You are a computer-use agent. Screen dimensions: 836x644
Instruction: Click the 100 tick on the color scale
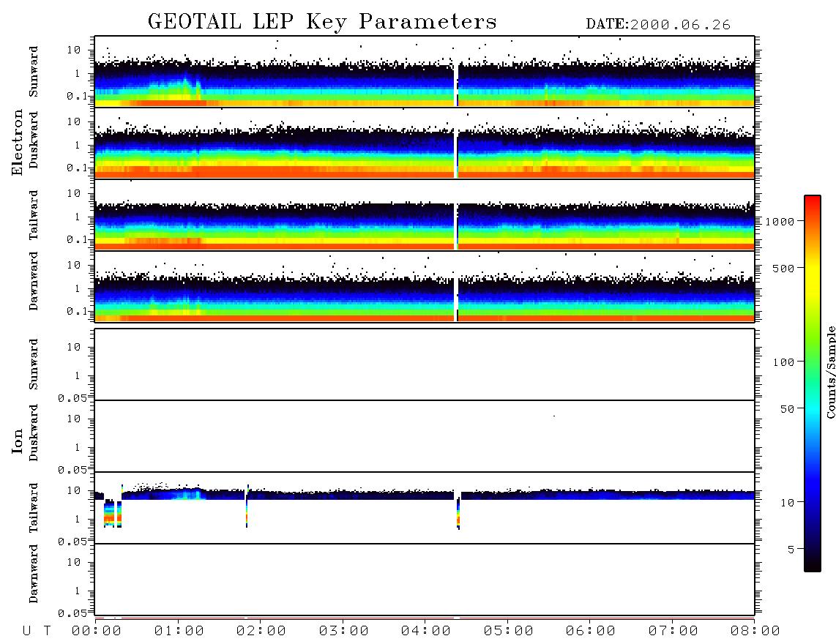(x=784, y=362)
